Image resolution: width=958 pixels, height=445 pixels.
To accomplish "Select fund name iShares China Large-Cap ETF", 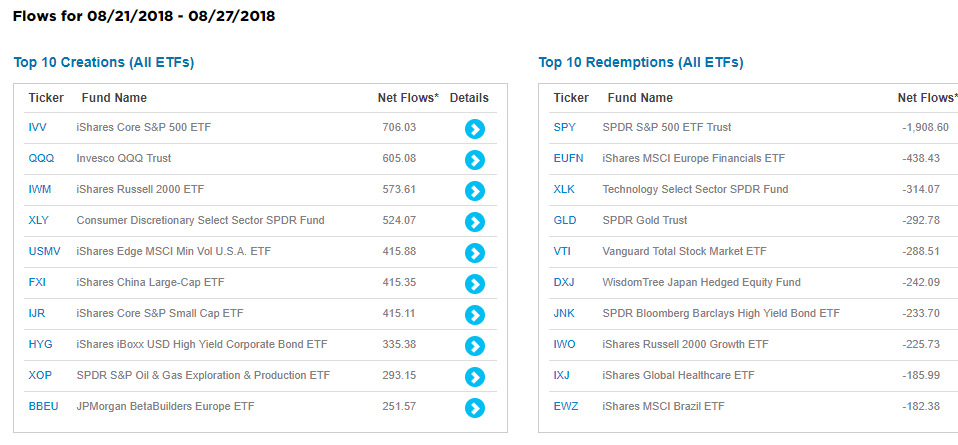I will (x=150, y=282).
